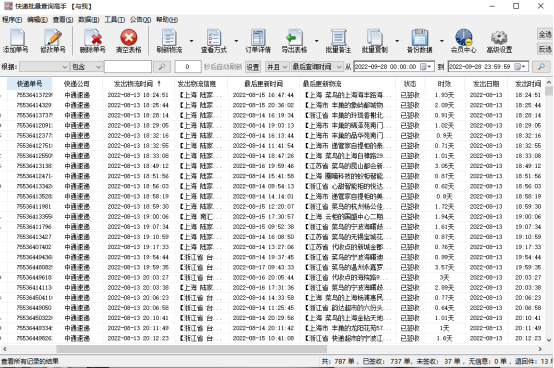Select the 时效 cell "1.6天"
Viewport: 554px width, 368px height.
[444, 338]
